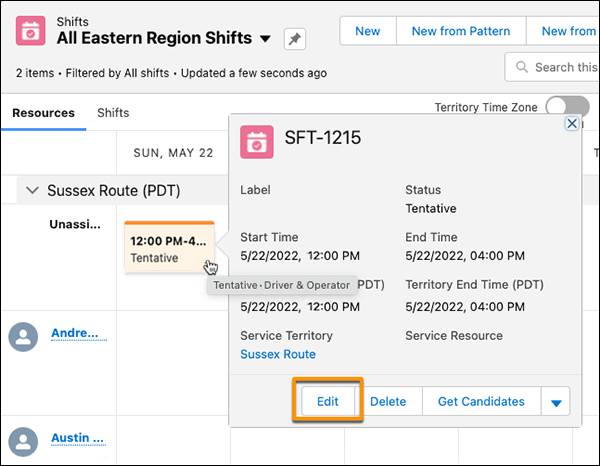
Task: Click Andre's resource avatar icon
Action: 23,335
